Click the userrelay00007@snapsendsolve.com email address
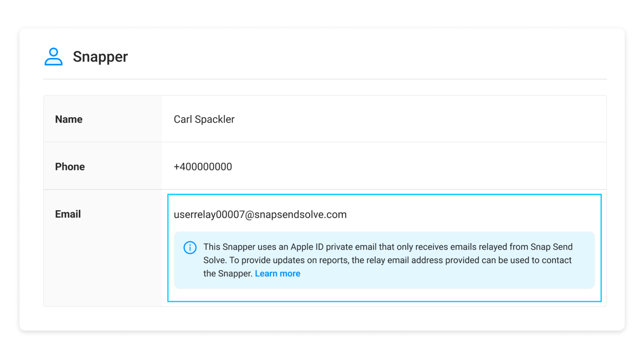Screen dimensions: 644x362 [x=260, y=215]
